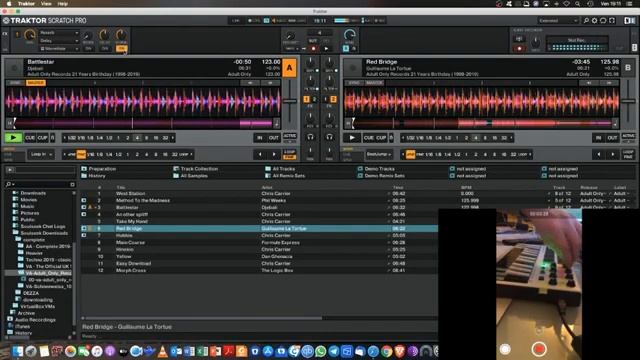Select loop size 8 on Deck A
The width and height of the screenshot is (640, 360).
click(x=147, y=138)
